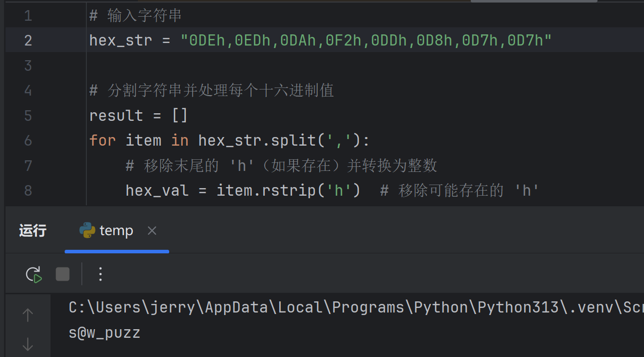Stop the running process
The width and height of the screenshot is (644, 357).
click(x=63, y=275)
